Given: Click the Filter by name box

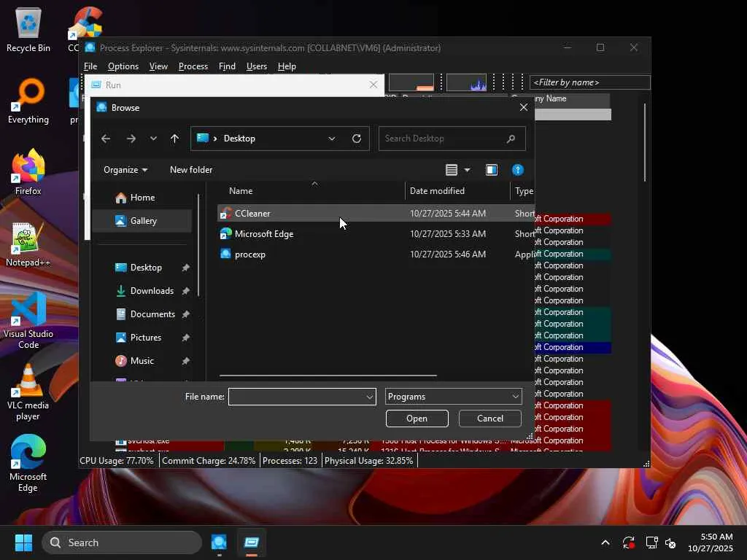Looking at the screenshot, I should click(589, 82).
